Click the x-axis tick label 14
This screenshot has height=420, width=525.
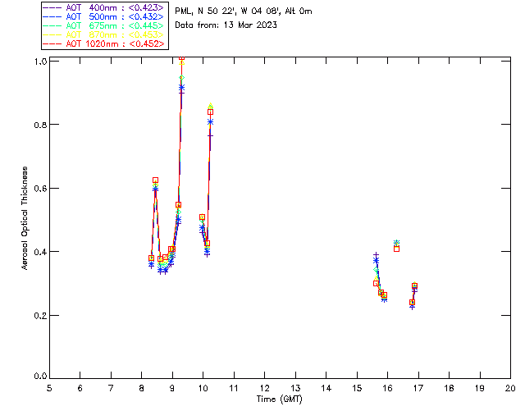(326, 389)
